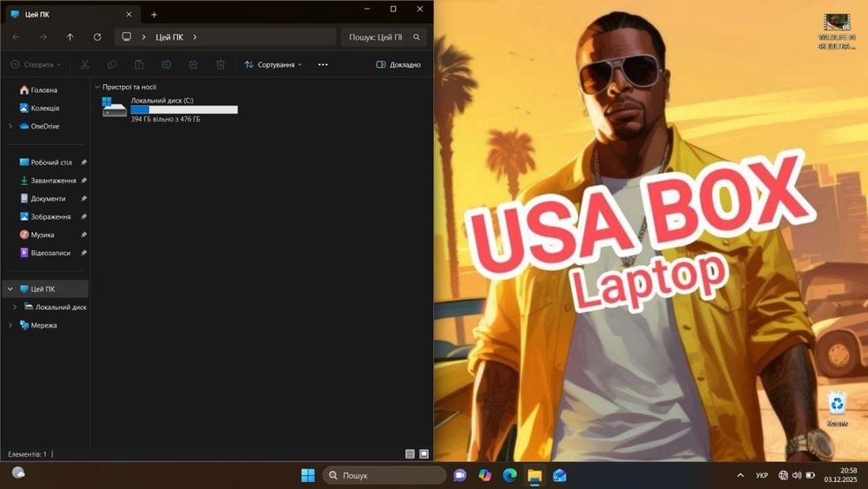Open Робочий стіл in the sidebar
The image size is (868, 489).
tap(51, 162)
